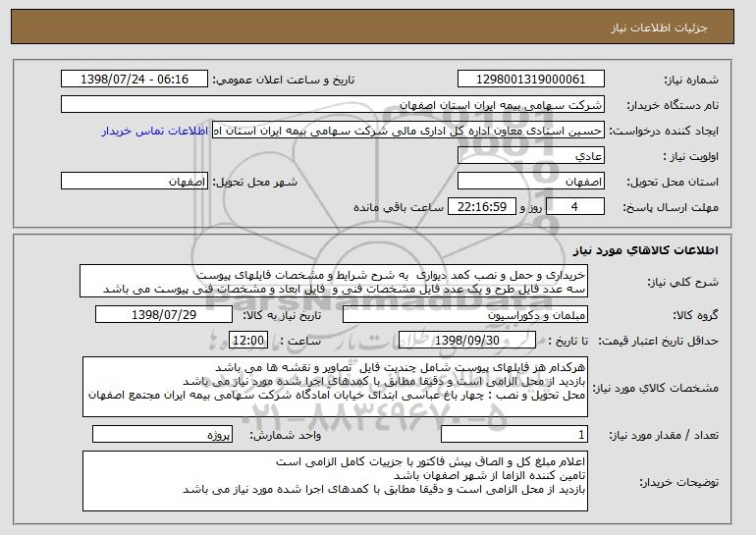
Task: Click the remaining days field showing 4
Action: click(575, 207)
